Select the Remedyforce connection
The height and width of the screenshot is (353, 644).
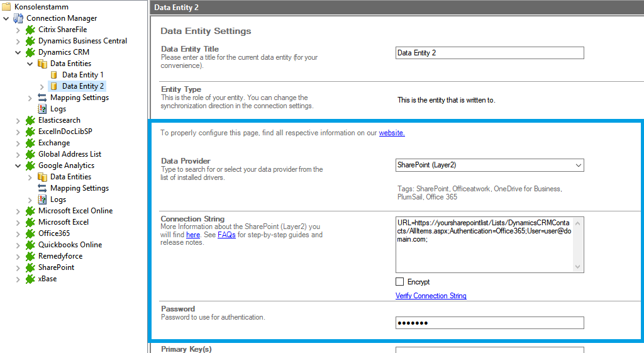pyautogui.click(x=60, y=256)
